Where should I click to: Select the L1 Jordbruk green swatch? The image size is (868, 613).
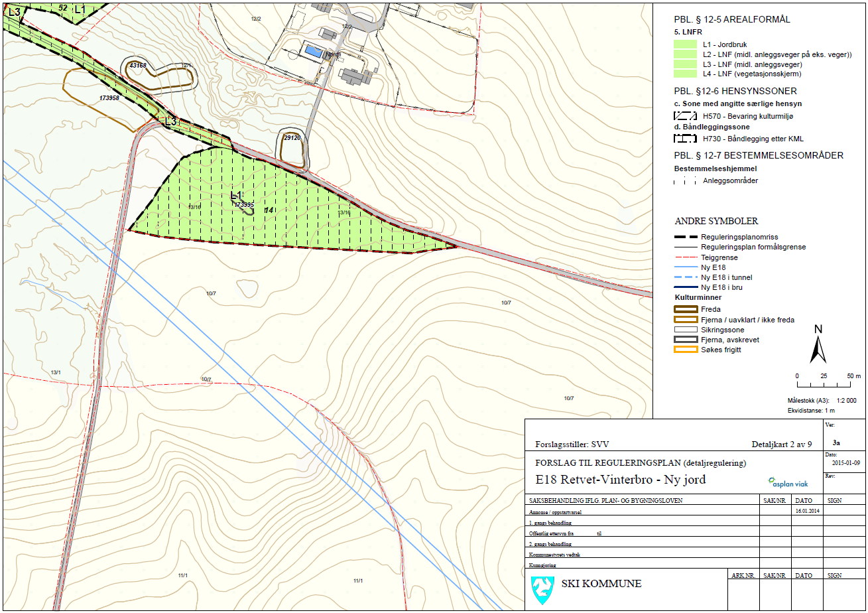pos(685,44)
